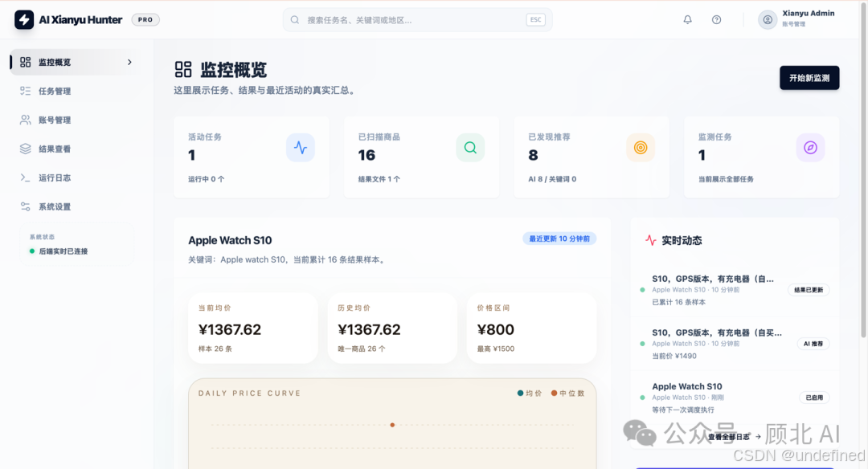The height and width of the screenshot is (469, 868).
Task: Toggle the 中位数 legend series
Action: tap(567, 394)
